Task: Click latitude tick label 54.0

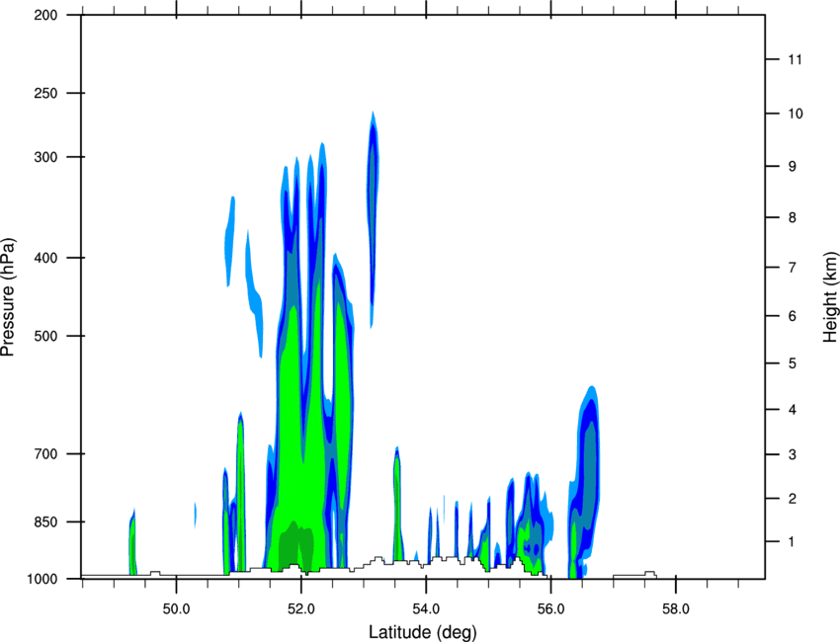Action: tap(426, 609)
